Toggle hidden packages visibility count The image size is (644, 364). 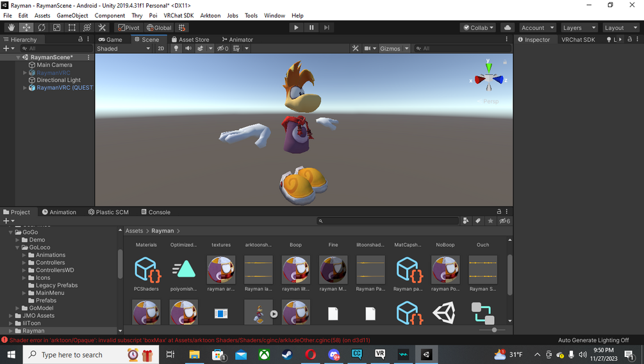point(505,221)
